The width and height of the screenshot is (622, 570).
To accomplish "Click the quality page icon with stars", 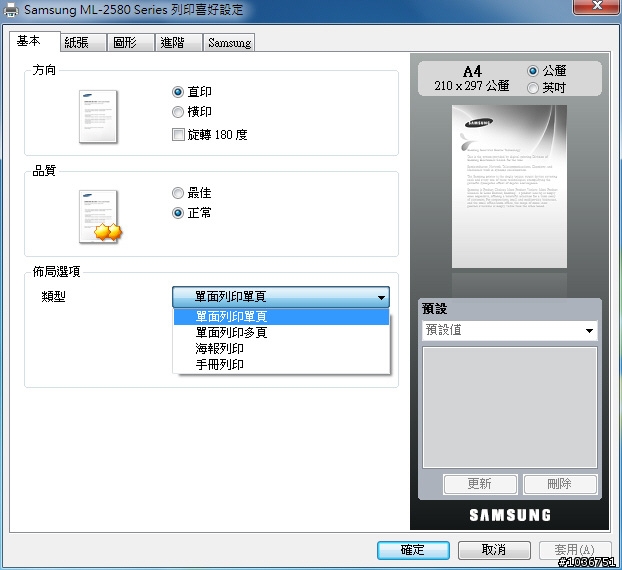I will click(x=100, y=217).
